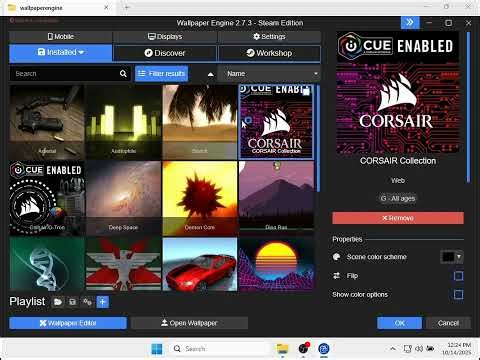Screen dimensions: 480x360
Task: Switch to the Workshop tab
Action: point(269,53)
